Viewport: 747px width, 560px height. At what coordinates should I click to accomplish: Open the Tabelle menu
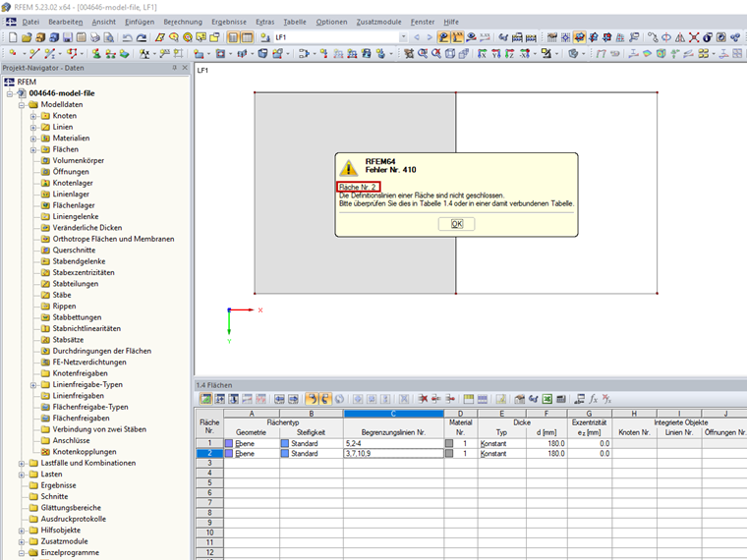coord(295,22)
